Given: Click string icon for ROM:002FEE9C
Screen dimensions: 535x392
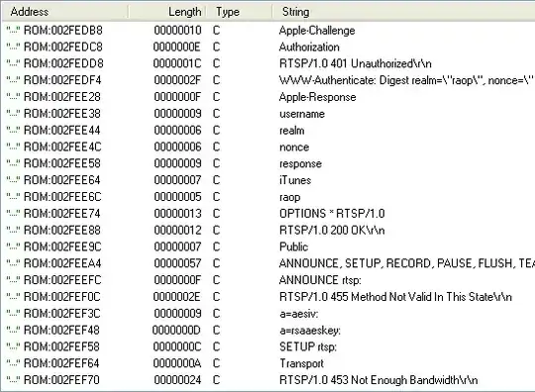Looking at the screenshot, I should pos(13,246).
